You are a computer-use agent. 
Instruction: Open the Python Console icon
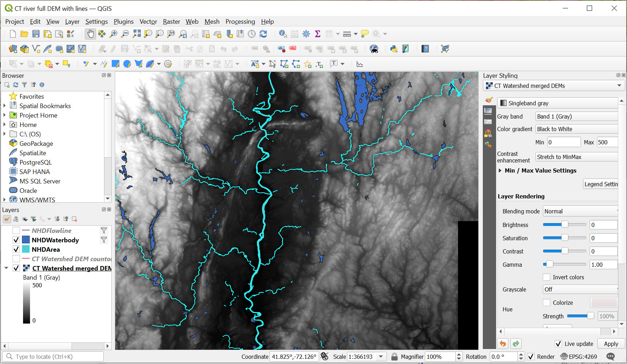coord(394,49)
